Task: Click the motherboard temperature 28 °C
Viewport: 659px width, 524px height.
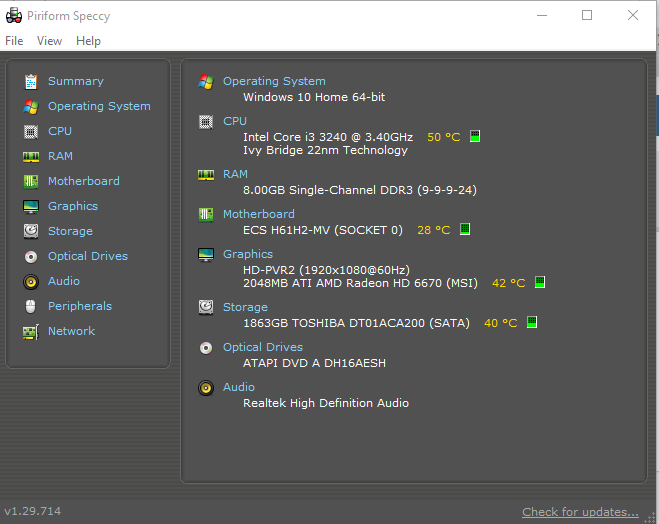Action: [x=433, y=230]
